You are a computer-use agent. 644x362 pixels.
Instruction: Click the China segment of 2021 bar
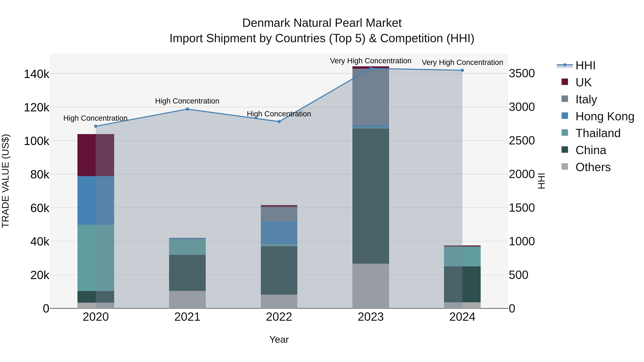[187, 273]
